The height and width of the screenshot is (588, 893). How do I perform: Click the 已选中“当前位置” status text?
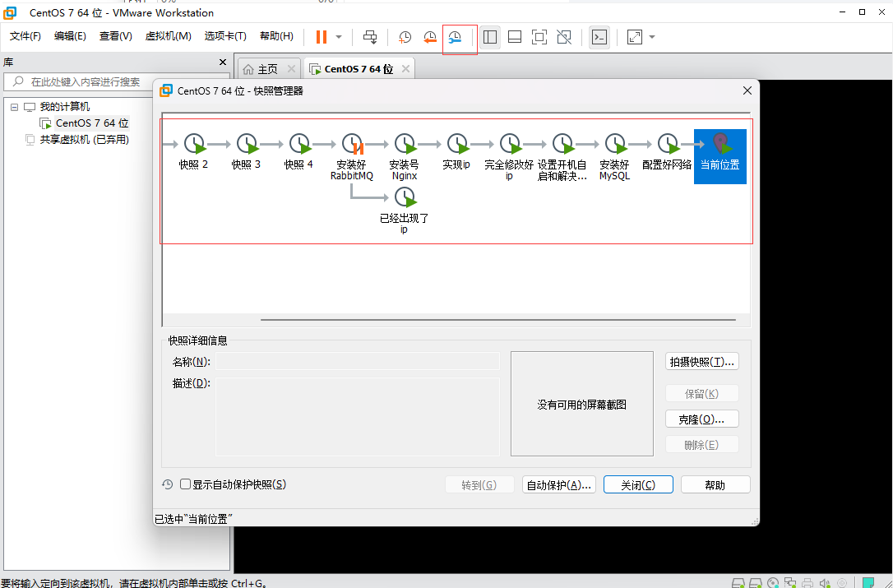193,519
